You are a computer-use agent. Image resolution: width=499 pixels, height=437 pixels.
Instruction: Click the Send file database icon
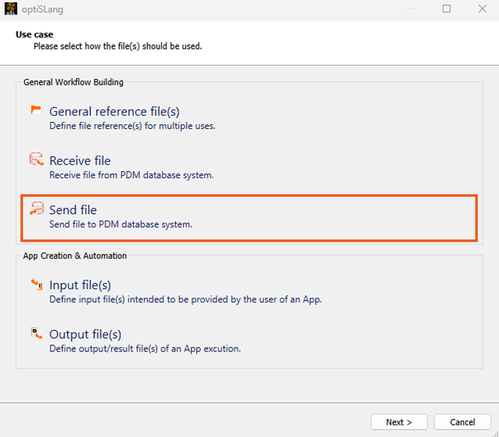pos(37,208)
